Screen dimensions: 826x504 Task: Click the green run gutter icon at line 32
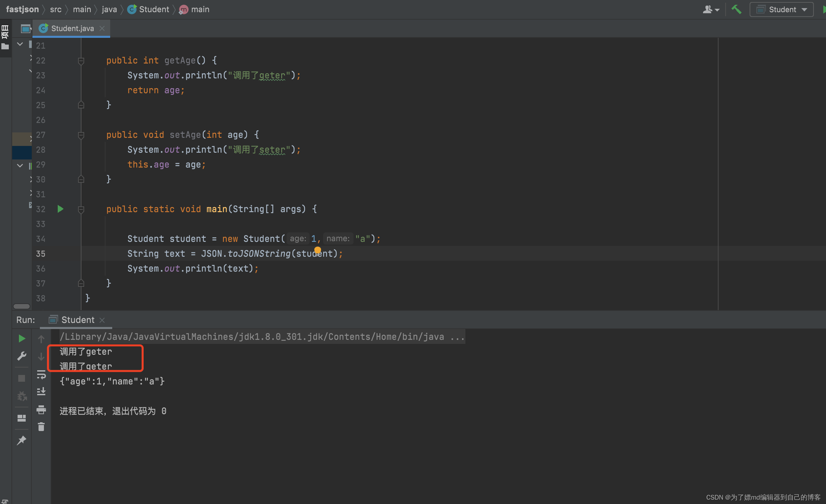click(x=60, y=209)
